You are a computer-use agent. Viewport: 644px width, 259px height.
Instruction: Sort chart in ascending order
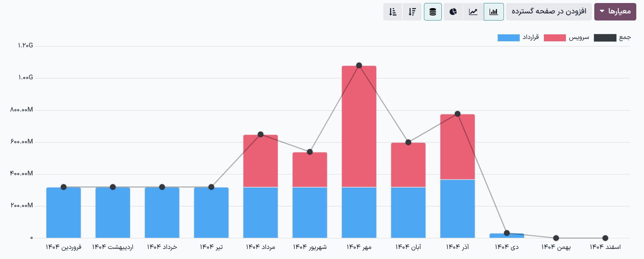pos(393,12)
